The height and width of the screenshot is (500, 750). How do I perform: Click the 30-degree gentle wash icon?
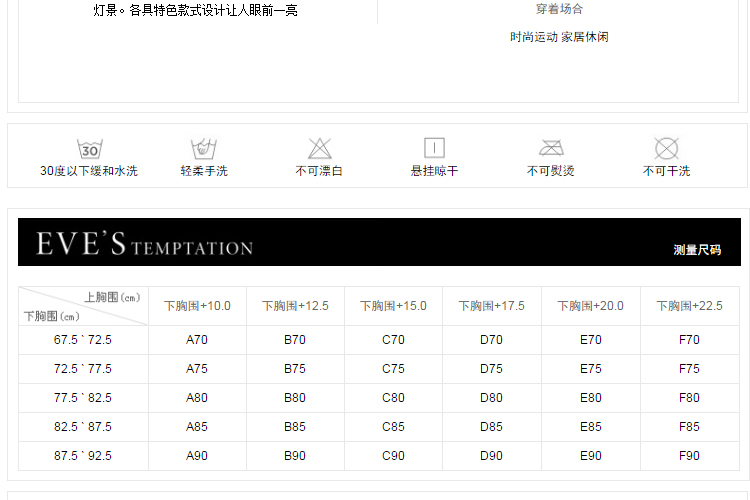(90, 149)
